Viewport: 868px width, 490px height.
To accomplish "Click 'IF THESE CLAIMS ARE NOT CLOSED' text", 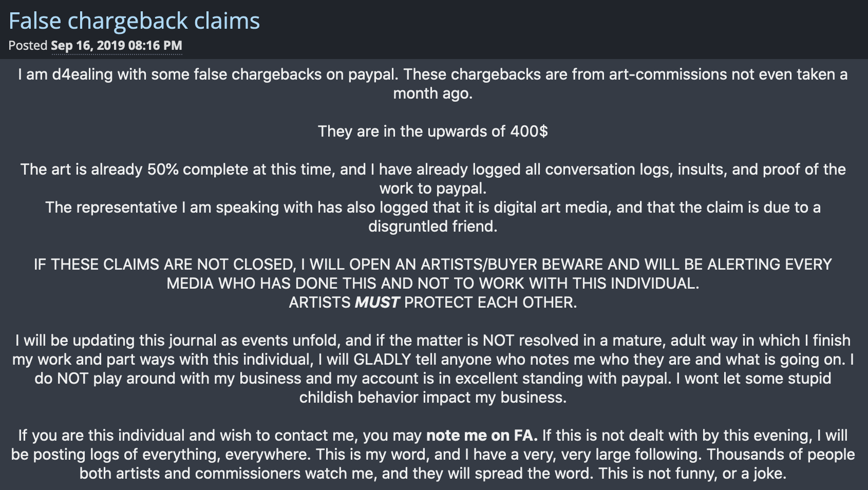I will 165,265.
